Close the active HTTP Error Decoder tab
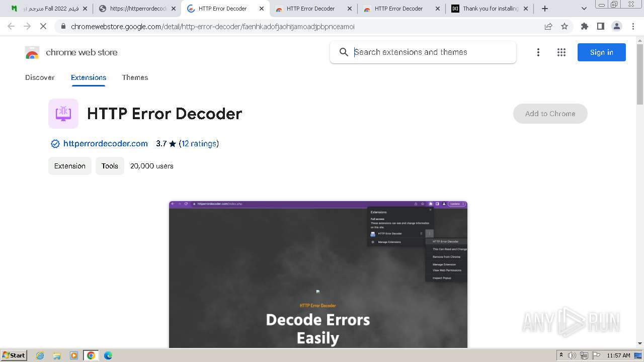The image size is (644, 362). click(x=262, y=9)
